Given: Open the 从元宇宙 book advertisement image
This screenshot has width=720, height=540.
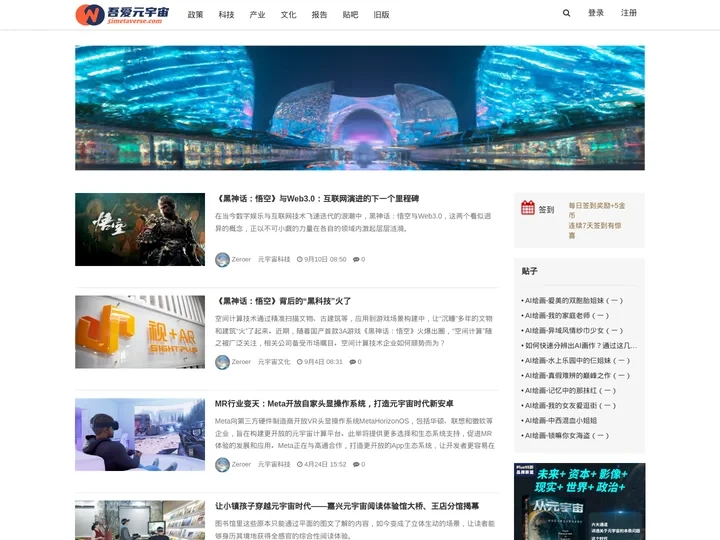Looking at the screenshot, I should [x=579, y=501].
